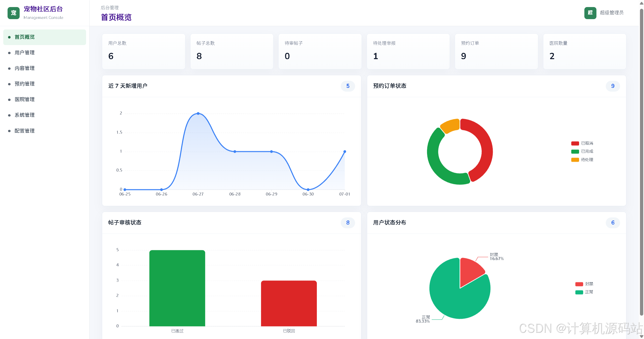Click the 帖子审核状态 chart title

tap(125, 223)
